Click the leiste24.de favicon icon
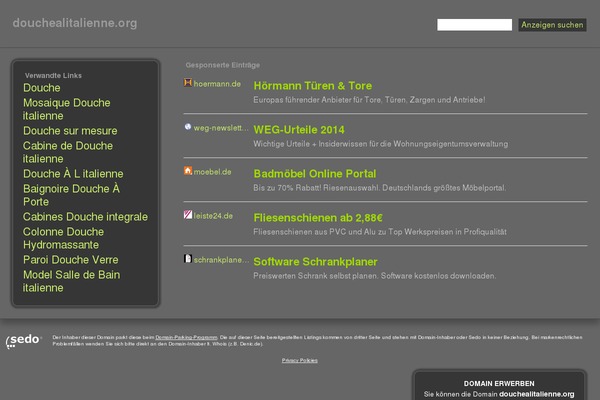600x400 pixels. click(x=188, y=214)
